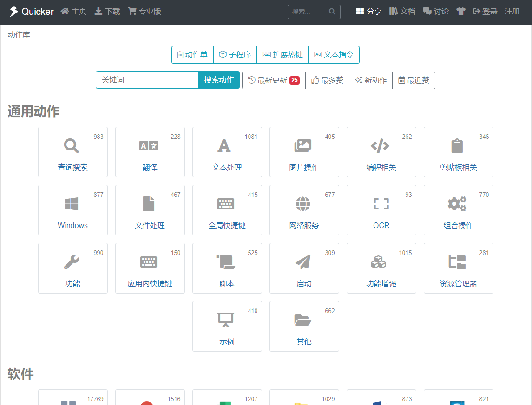Open the 剪贴板相关 clipboard icon
532x405 pixels.
point(457,146)
